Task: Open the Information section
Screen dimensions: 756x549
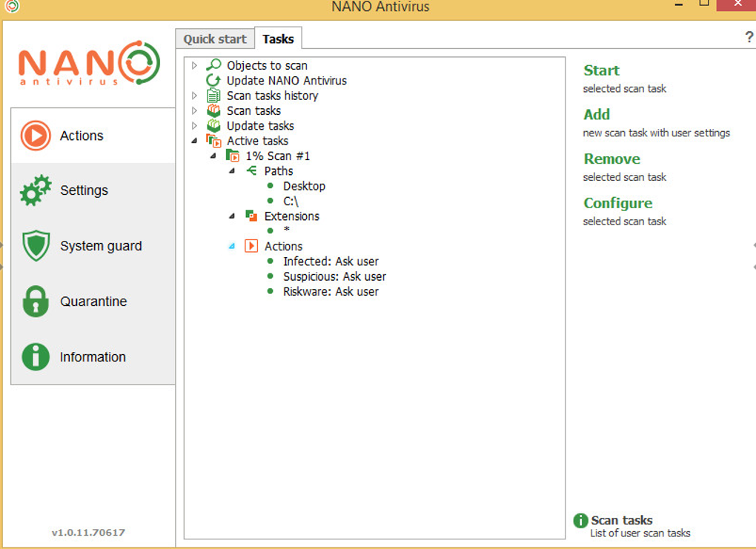Action: (x=93, y=357)
